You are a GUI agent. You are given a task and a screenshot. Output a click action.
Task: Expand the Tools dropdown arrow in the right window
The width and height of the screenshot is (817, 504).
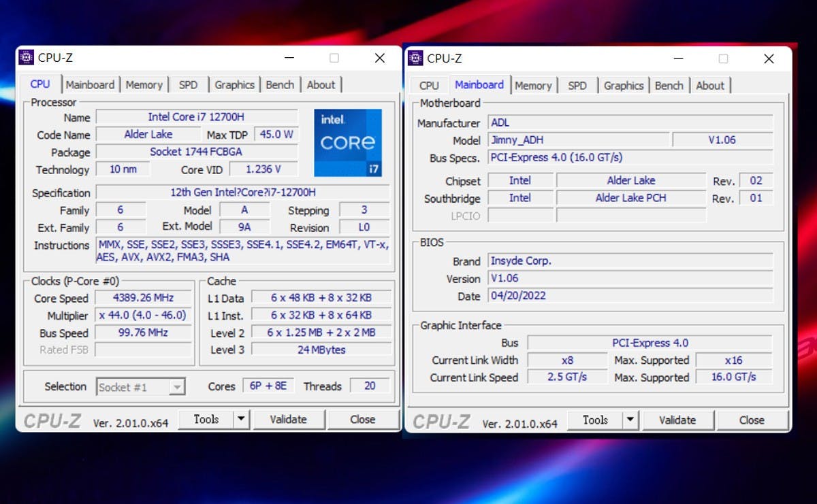[630, 420]
